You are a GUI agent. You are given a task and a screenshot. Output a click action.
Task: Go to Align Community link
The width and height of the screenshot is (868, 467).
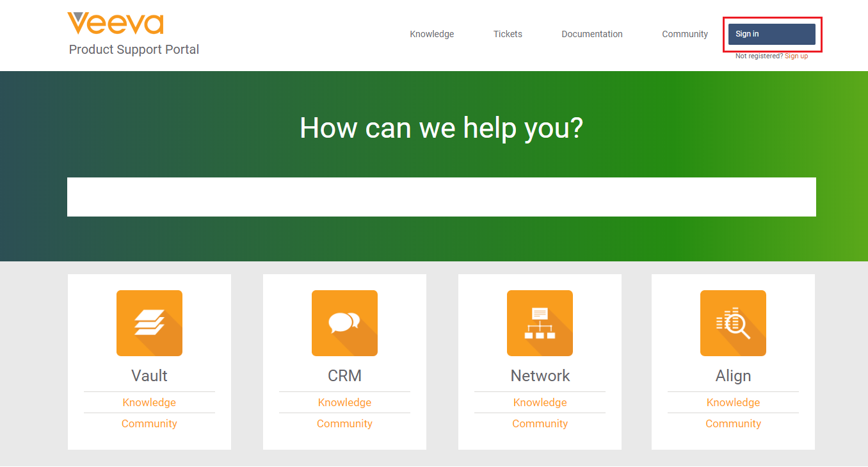(x=733, y=423)
